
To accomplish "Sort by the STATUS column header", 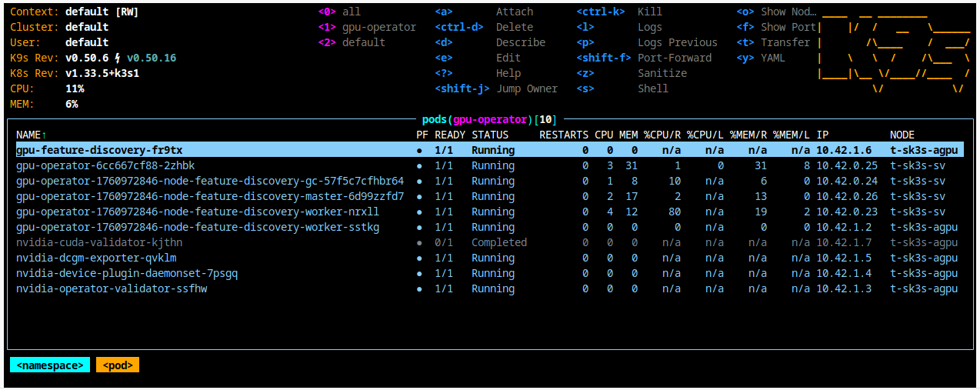I will click(x=490, y=135).
